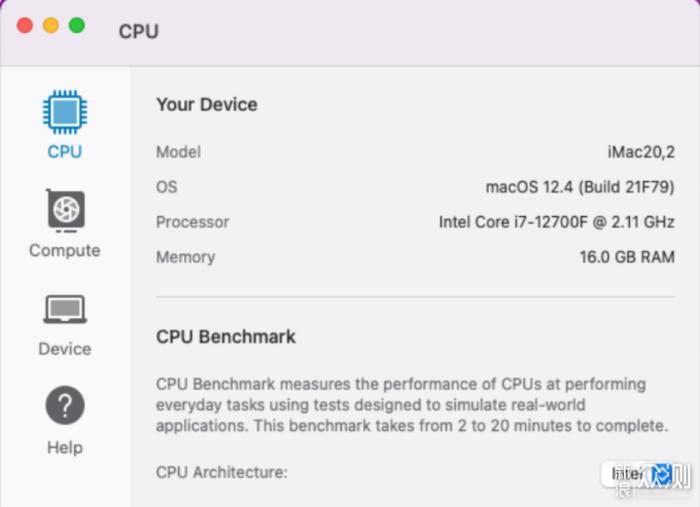
Task: Click the 16.0 GB RAM memory value
Action: coord(627,257)
